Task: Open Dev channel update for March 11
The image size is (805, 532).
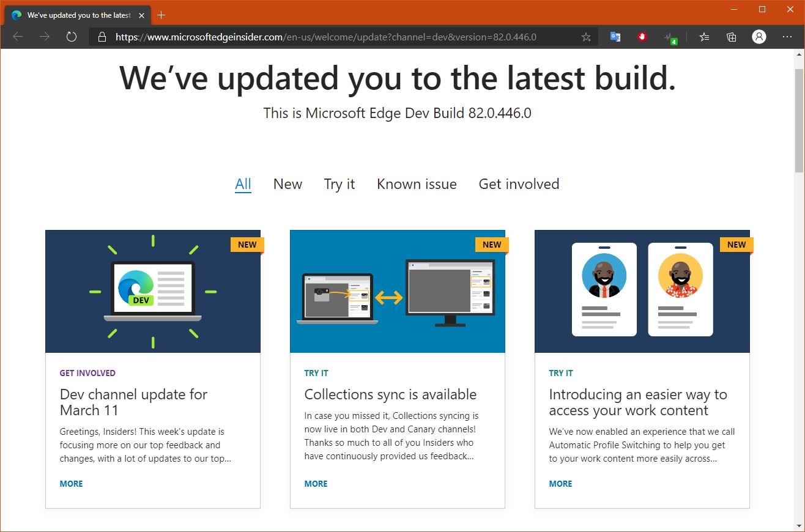Action: [133, 402]
